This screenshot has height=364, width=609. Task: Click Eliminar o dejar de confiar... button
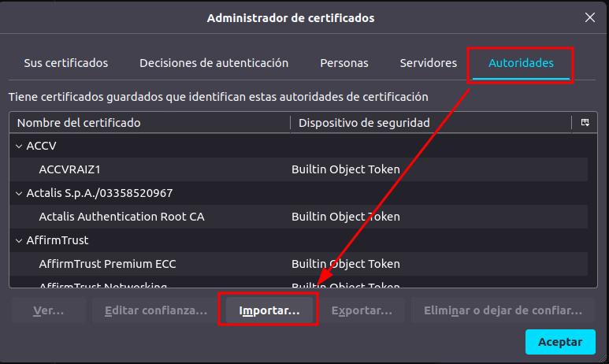coord(503,310)
